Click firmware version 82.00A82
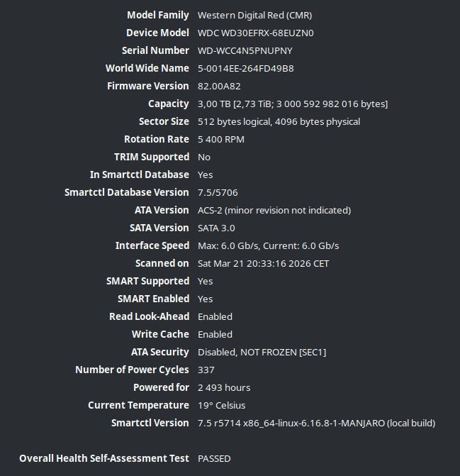Screen dimensions: 460x476 coord(220,86)
